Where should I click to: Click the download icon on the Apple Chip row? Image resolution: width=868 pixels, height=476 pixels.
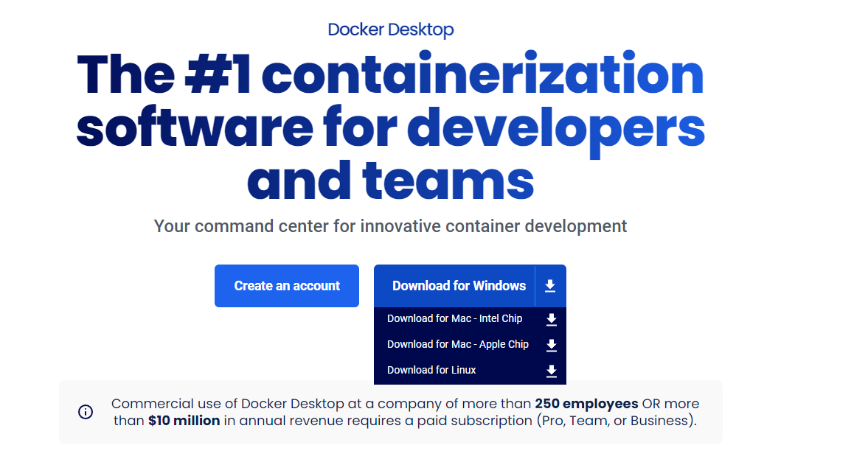(552, 345)
